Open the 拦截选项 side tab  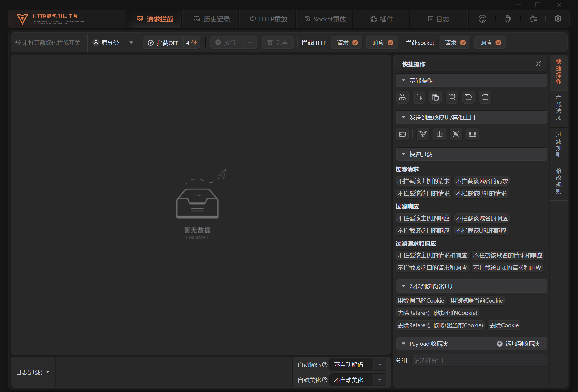[x=558, y=108]
